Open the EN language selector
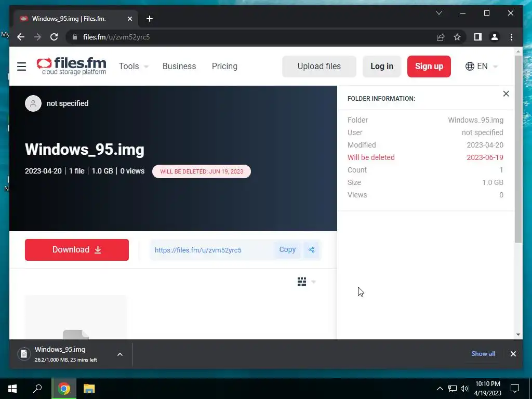Image resolution: width=532 pixels, height=399 pixels. click(481, 66)
